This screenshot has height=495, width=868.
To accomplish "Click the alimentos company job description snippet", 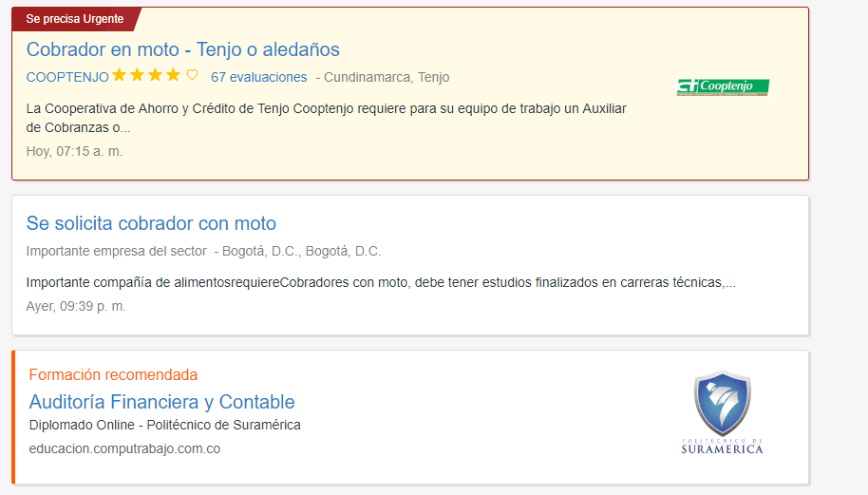I will [x=380, y=282].
